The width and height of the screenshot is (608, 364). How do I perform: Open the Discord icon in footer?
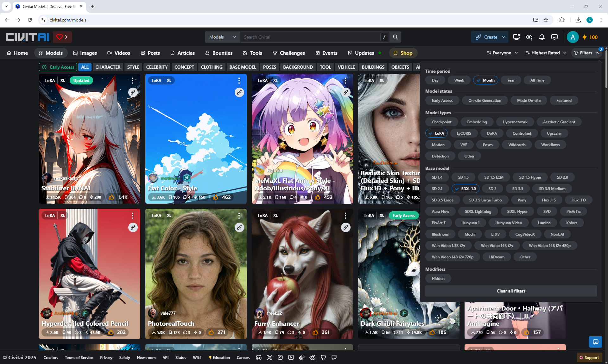click(x=259, y=357)
